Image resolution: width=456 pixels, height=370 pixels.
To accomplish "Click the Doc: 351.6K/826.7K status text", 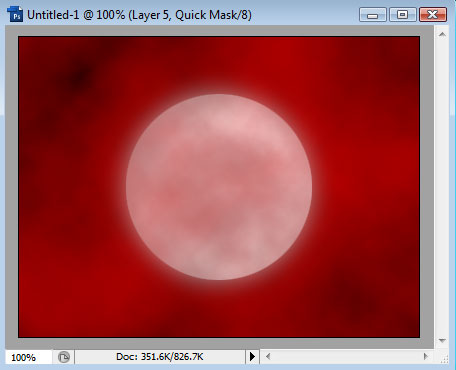I will point(159,357).
